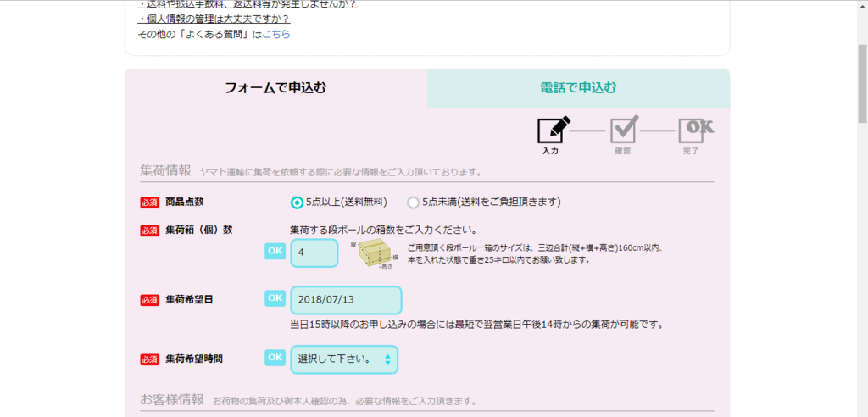Click the 入力 pencil step icon
The width and height of the screenshot is (868, 417).
[x=554, y=131]
